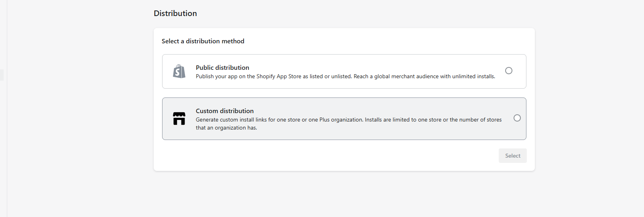Click the highlighted item on left sidebar edge
Viewport: 644px width, 217px height.
coord(2,75)
